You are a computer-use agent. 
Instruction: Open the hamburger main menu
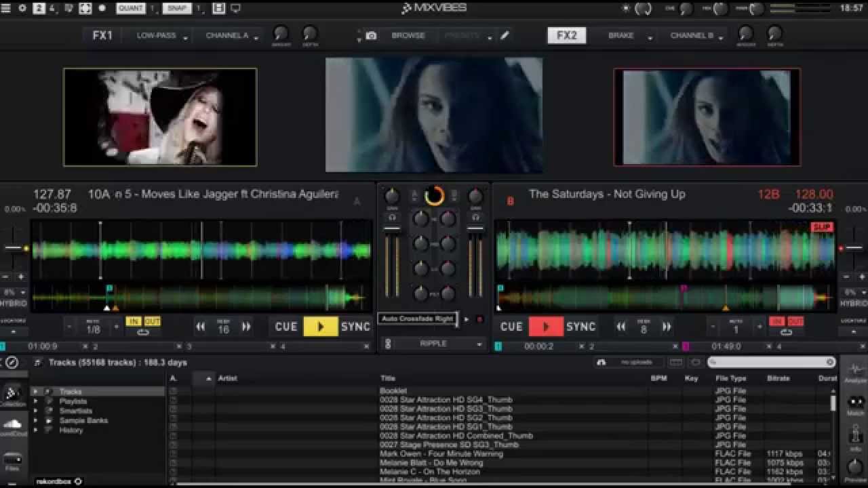[5, 8]
